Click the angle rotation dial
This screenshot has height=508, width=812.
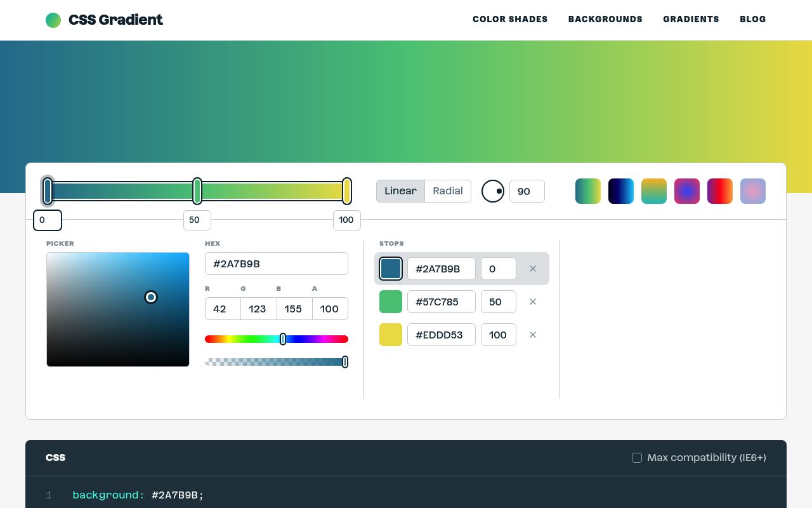click(x=493, y=191)
